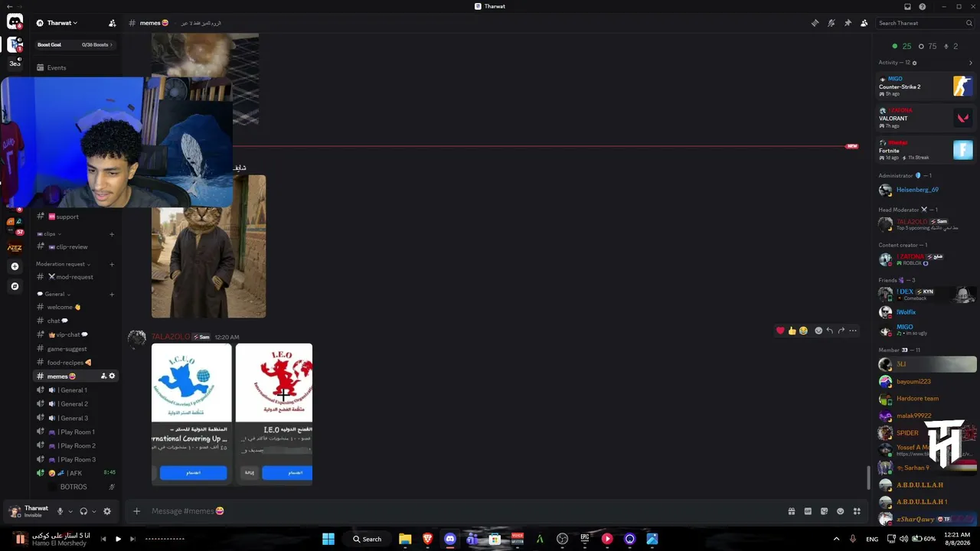Expand the Activity section arrow
Screen dimensions: 980x551
971,63
